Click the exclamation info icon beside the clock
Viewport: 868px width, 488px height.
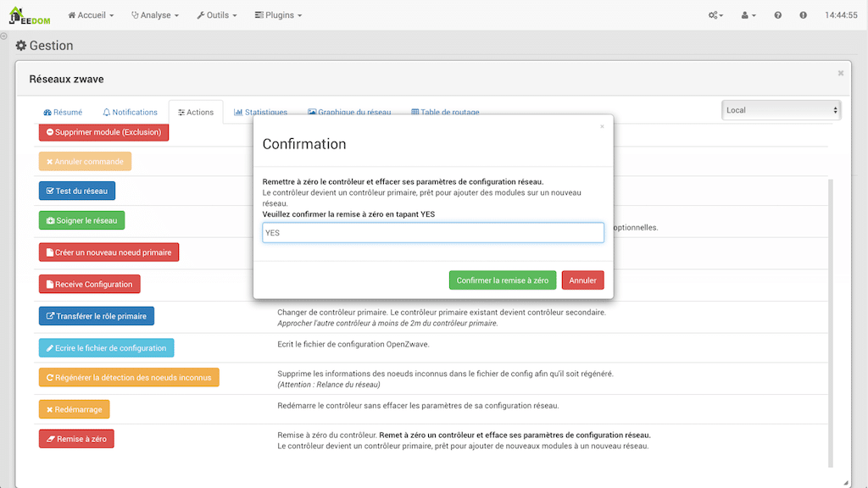click(x=803, y=15)
